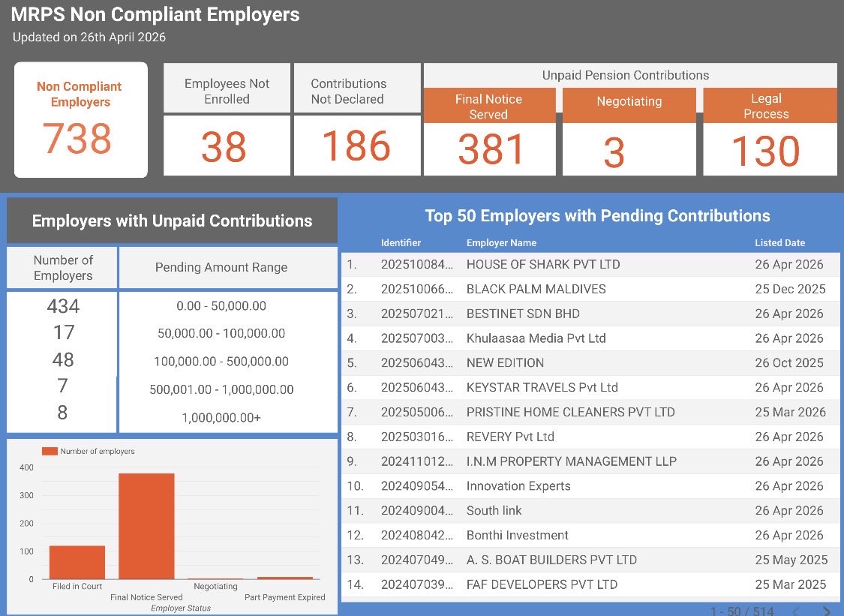Click the Negotiating count of 3

(614, 152)
